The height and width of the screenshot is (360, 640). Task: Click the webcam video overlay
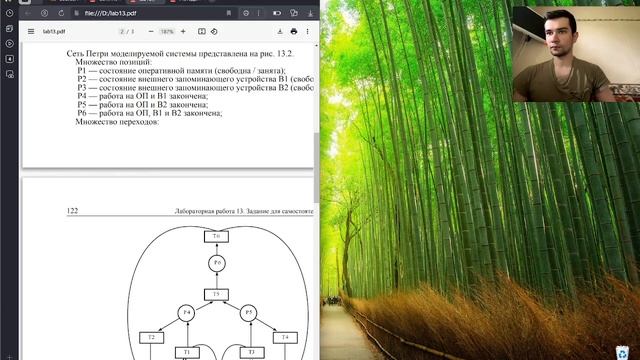pos(576,54)
